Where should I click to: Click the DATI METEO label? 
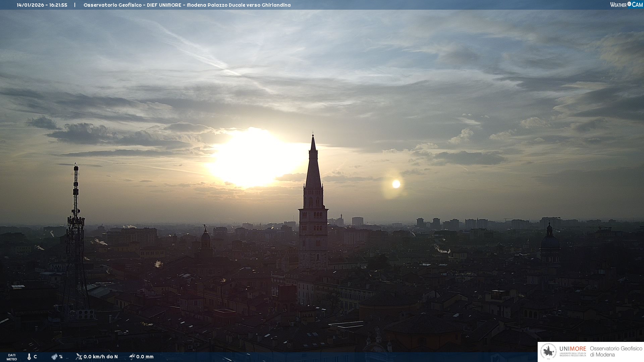pos(12,357)
